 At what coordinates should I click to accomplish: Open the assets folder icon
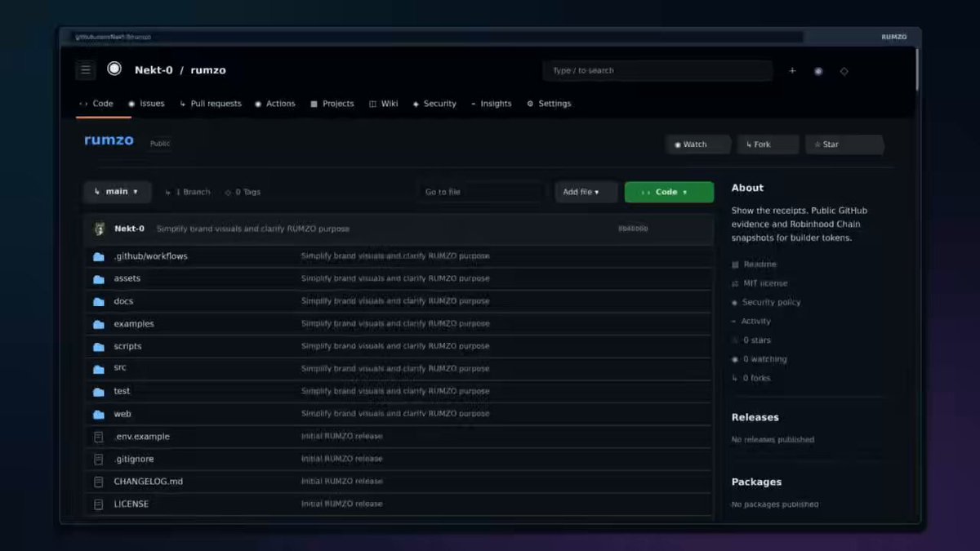pos(99,278)
